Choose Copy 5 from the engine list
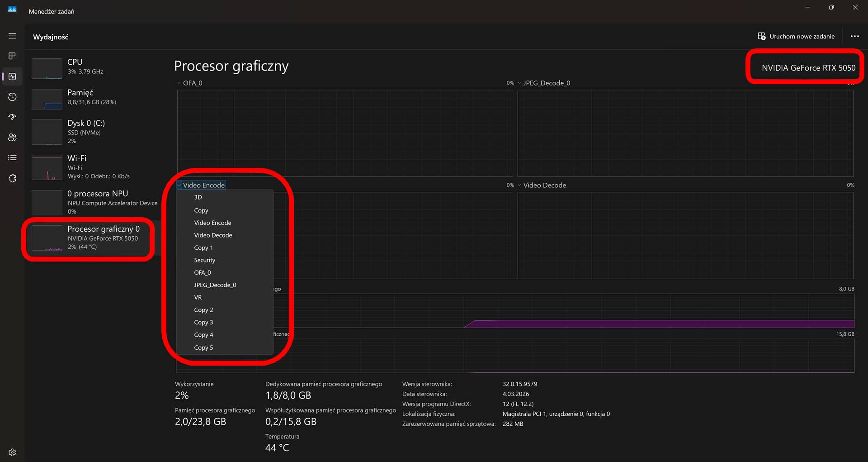 225,348
